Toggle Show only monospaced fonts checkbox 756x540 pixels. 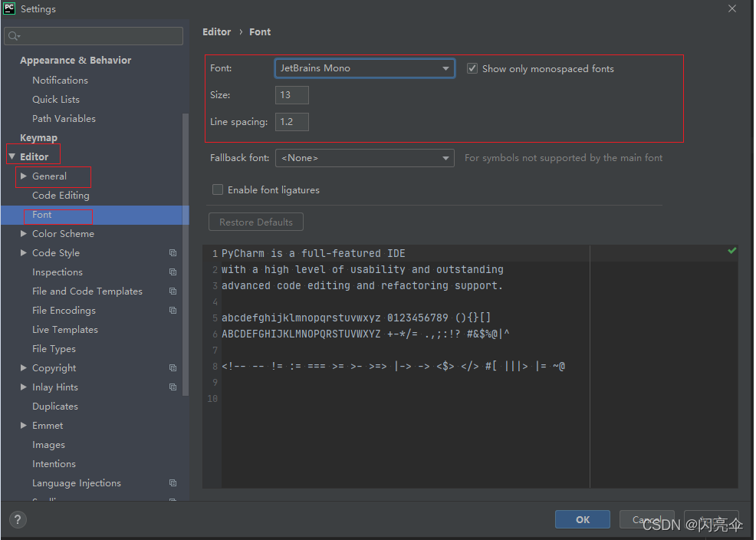pos(472,68)
